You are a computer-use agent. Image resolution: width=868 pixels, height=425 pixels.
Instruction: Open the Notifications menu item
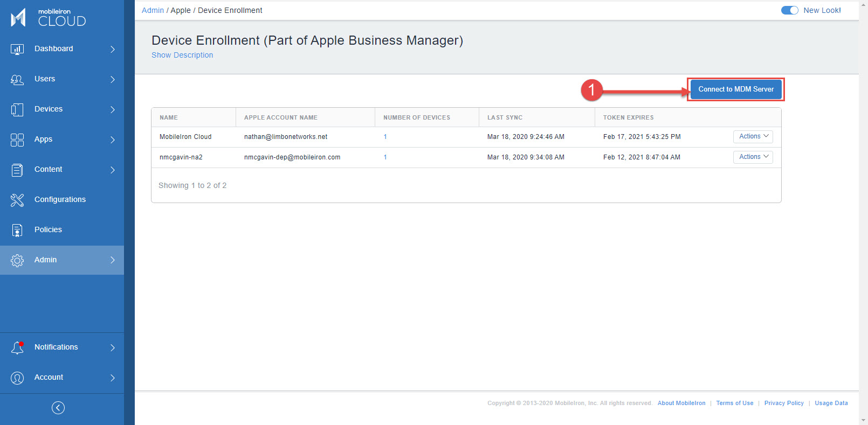[62, 347]
